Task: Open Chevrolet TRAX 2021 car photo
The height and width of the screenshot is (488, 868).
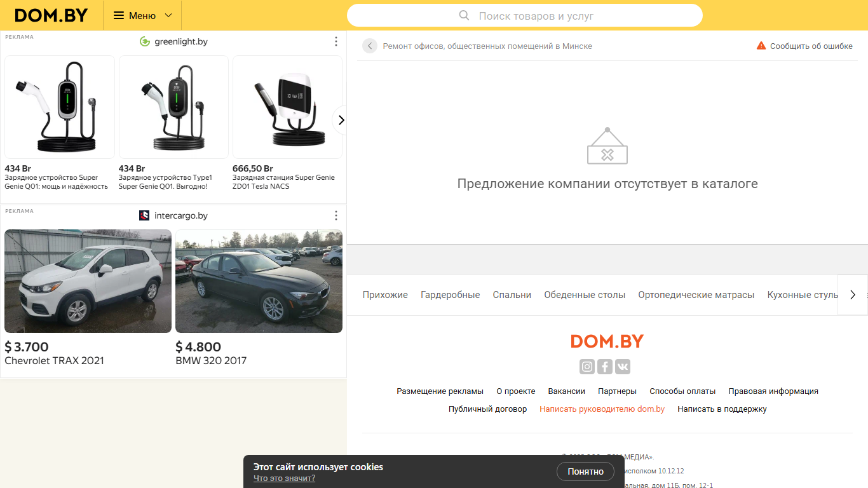Action: point(88,281)
